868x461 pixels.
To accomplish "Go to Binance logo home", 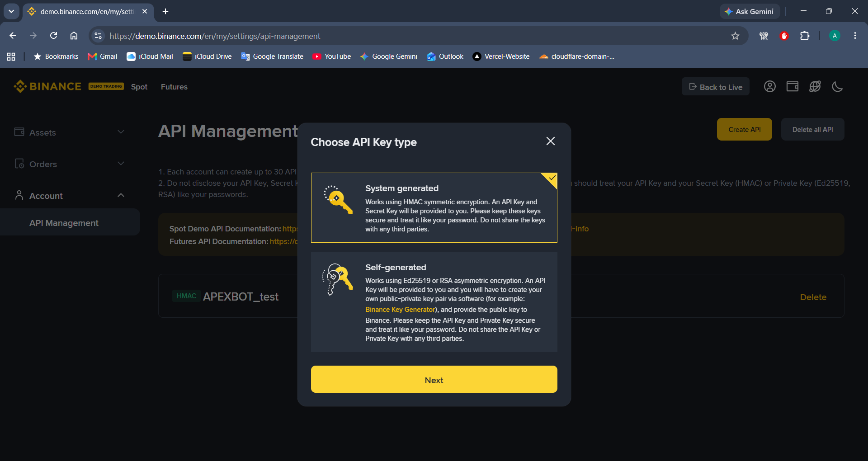I will [x=47, y=86].
